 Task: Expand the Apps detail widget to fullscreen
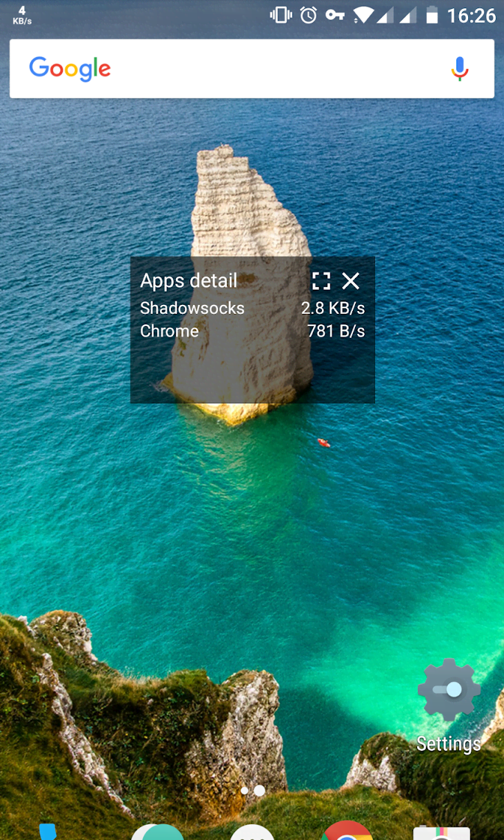click(321, 281)
